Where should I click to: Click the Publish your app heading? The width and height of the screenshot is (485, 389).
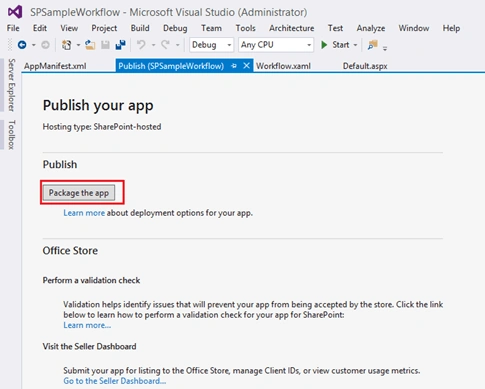click(98, 106)
